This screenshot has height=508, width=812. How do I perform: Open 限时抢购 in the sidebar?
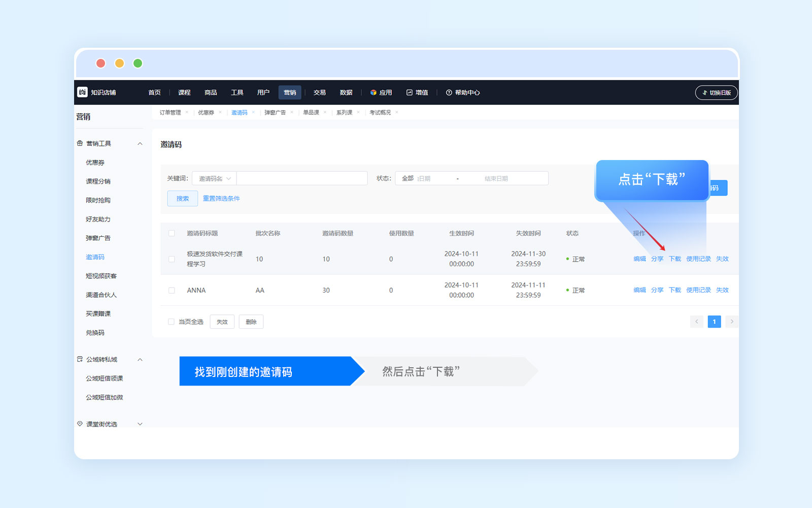98,200
